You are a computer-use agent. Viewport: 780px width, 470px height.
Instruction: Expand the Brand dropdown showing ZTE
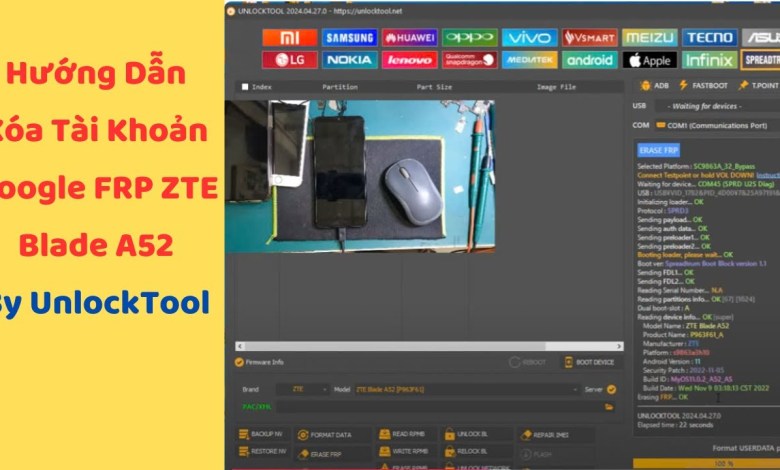click(x=303, y=389)
